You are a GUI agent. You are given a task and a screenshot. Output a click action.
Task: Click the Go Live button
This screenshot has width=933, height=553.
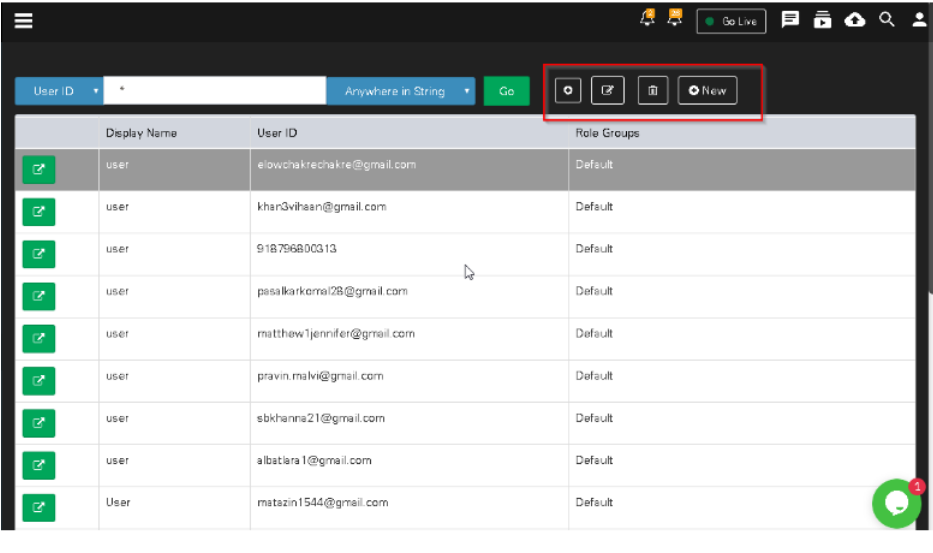[731, 21]
